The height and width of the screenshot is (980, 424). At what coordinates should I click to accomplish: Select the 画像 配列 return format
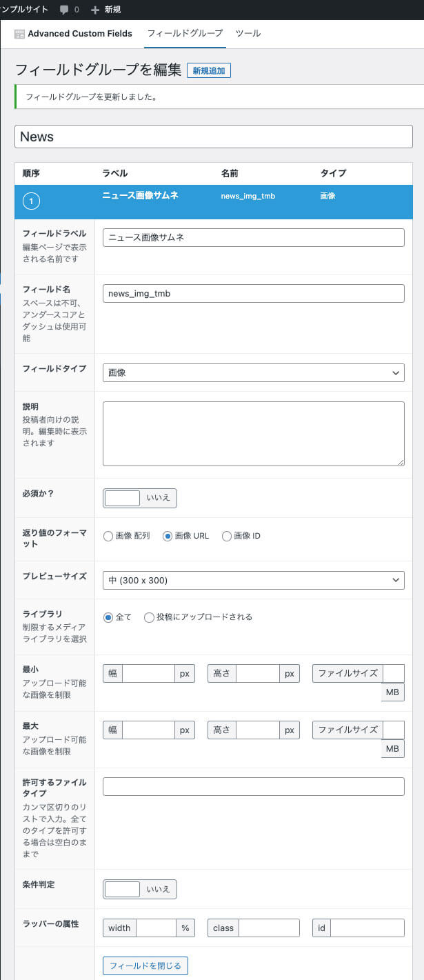pos(108,537)
